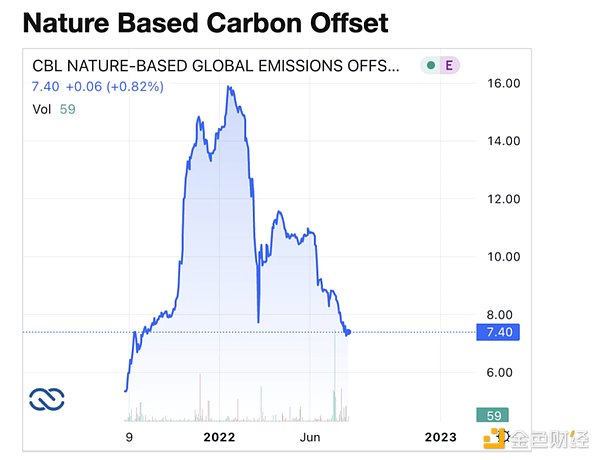Viewport: 600px width, 460px height.
Task: Click the 10.00 price scale label
Action: pos(504,257)
